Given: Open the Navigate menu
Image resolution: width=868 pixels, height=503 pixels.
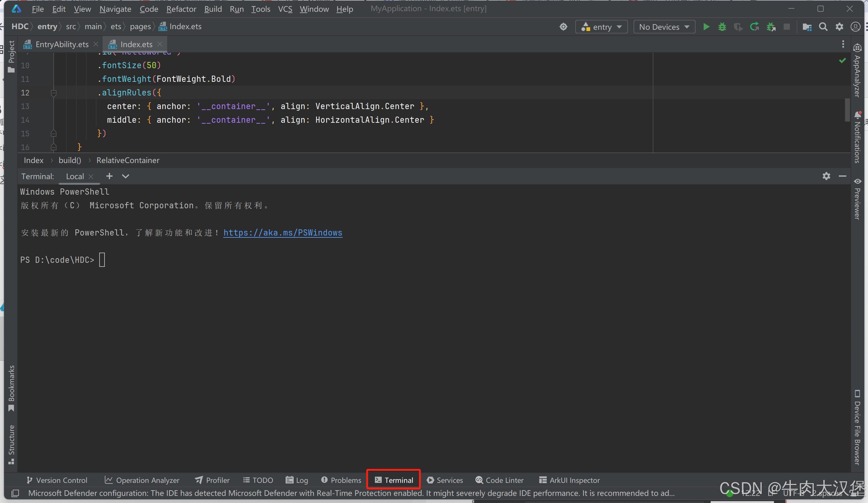Looking at the screenshot, I should pos(115,9).
